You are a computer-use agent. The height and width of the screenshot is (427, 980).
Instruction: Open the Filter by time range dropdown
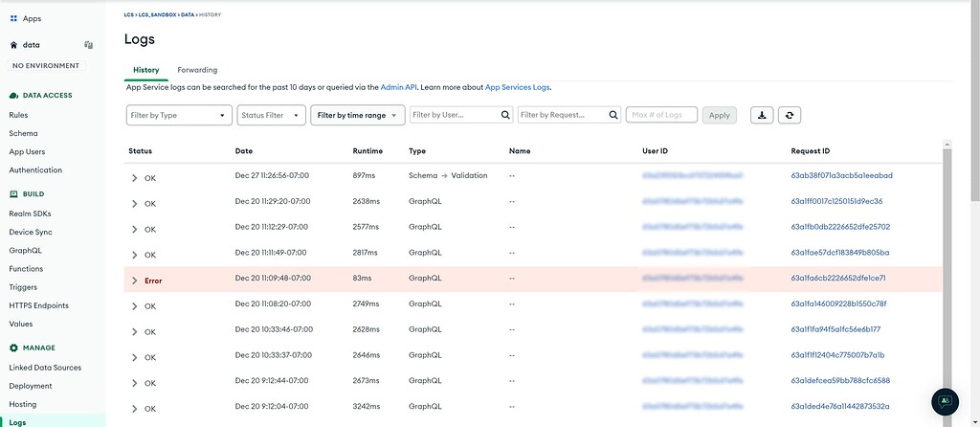(x=358, y=115)
